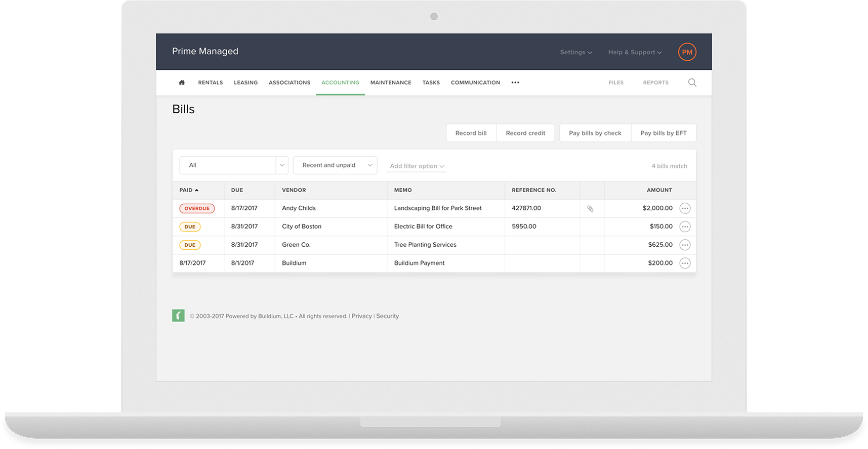The height and width of the screenshot is (449, 868).
Task: Click the DUE badge for Green Co.
Action: (x=190, y=245)
